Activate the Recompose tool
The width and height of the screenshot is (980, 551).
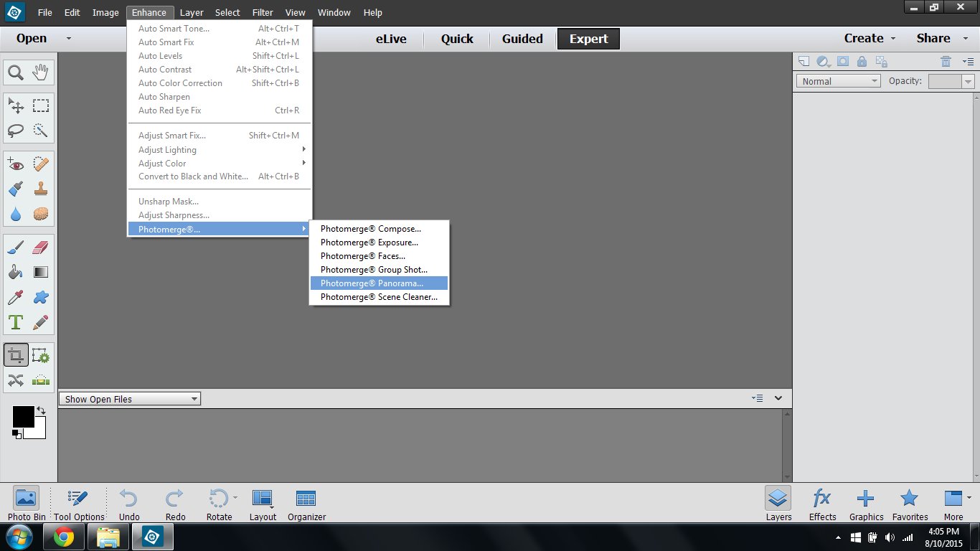[x=41, y=355]
